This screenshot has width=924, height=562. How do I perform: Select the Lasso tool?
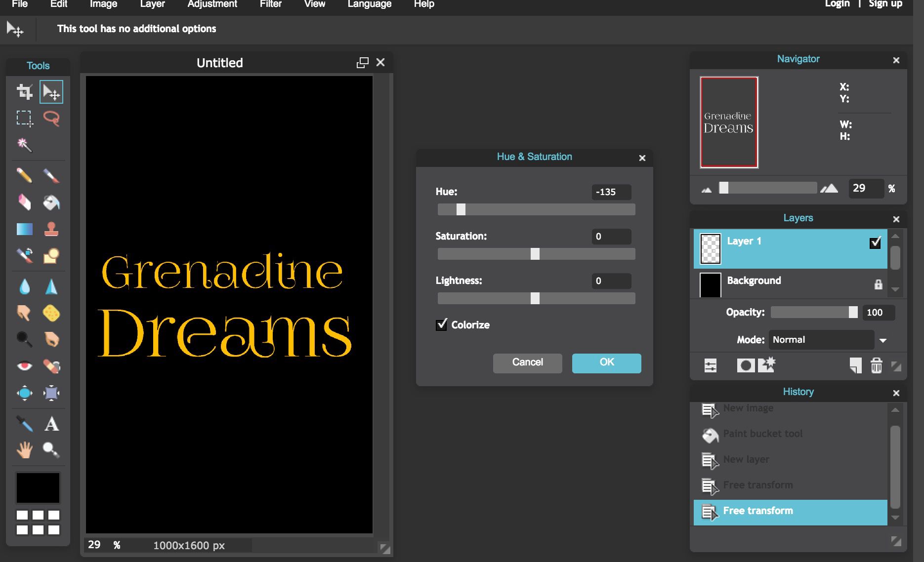51,119
